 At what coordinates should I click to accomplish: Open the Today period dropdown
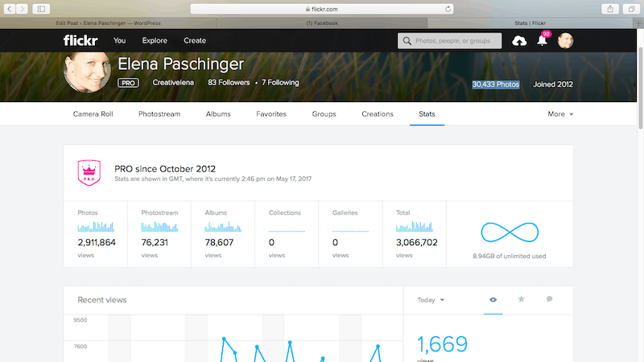click(x=431, y=300)
